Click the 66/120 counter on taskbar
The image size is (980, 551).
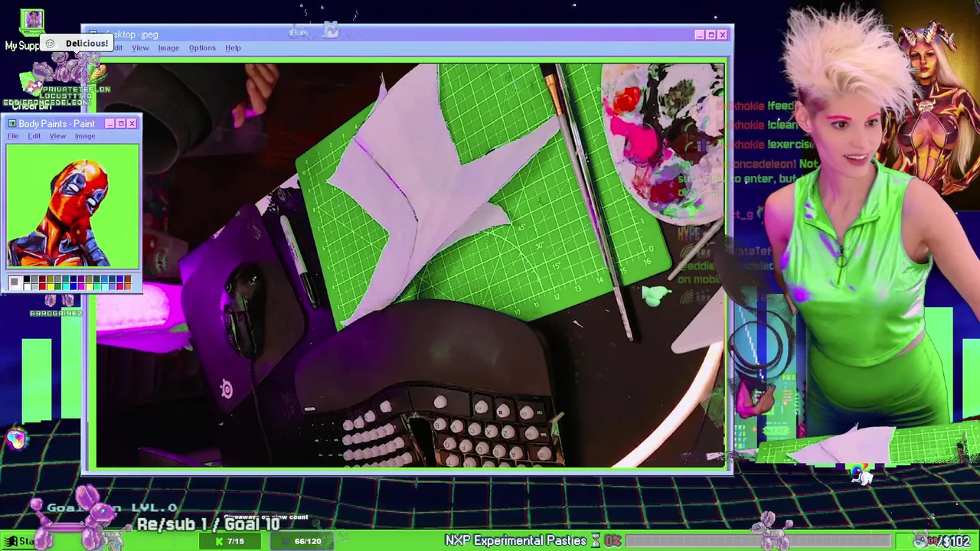tap(302, 541)
